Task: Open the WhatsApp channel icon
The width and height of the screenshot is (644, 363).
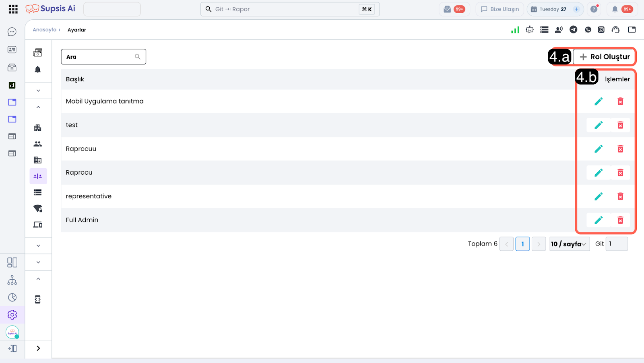Action: pyautogui.click(x=588, y=30)
